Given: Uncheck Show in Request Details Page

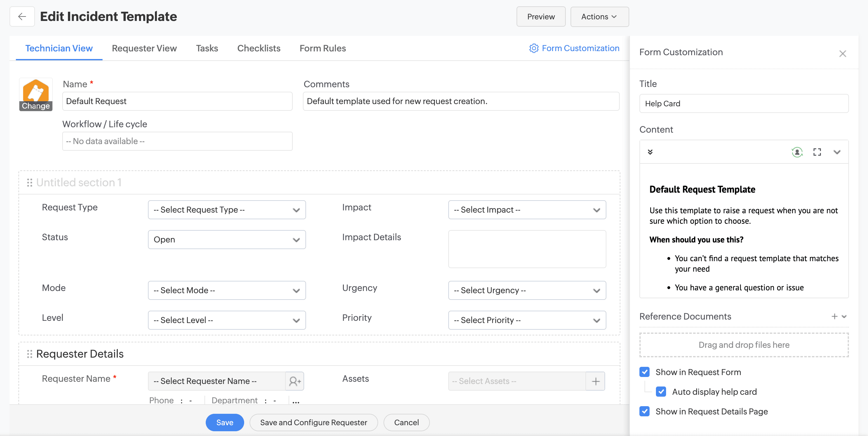Looking at the screenshot, I should (x=644, y=411).
